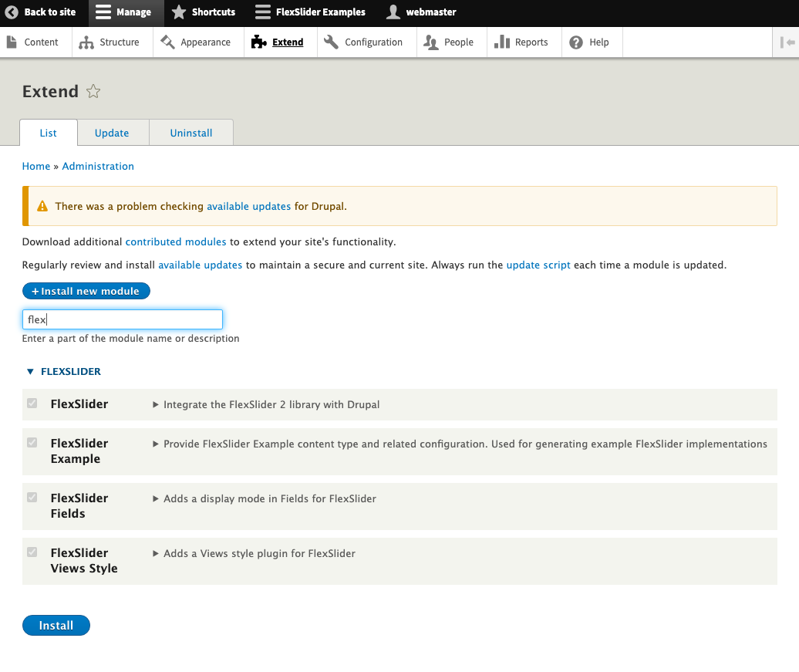This screenshot has width=799, height=672.
Task: Toggle the FlexSlider Example checkbox
Action: pos(32,443)
